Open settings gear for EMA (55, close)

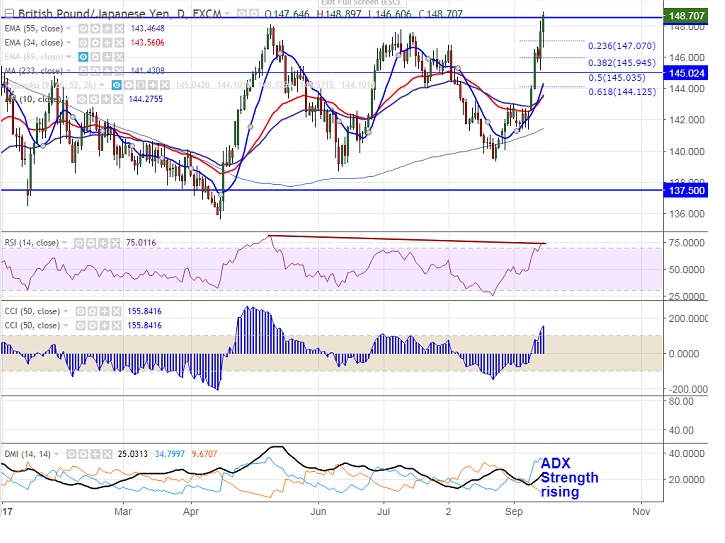pyautogui.click(x=95, y=29)
